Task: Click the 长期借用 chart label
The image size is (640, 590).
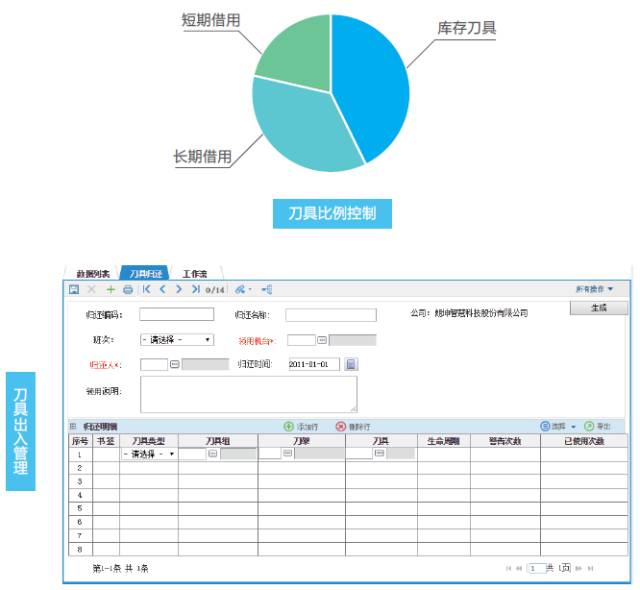Action: click(x=202, y=156)
